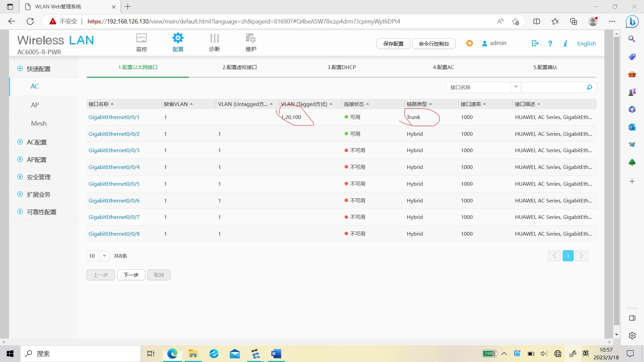644x362 pixels.
Task: Select the 3.配置DHCP step tab
Action: pyautogui.click(x=341, y=67)
